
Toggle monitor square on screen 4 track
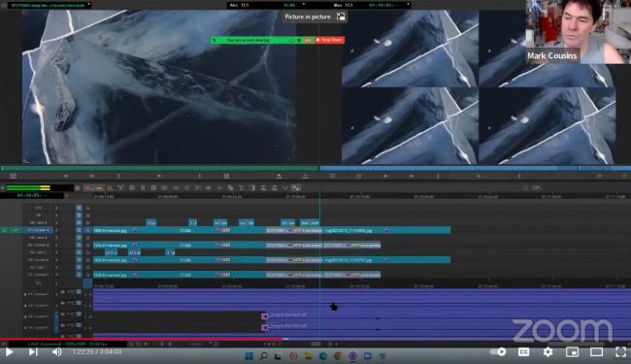point(88,230)
